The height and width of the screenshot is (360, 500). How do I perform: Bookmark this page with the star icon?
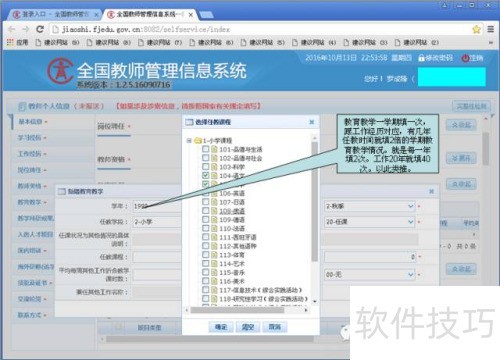477,29
